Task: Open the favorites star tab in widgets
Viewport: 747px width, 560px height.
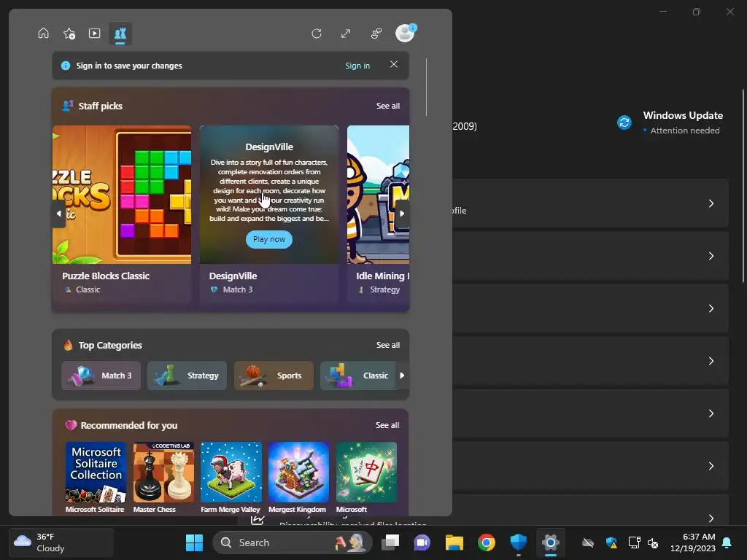Action: [69, 34]
